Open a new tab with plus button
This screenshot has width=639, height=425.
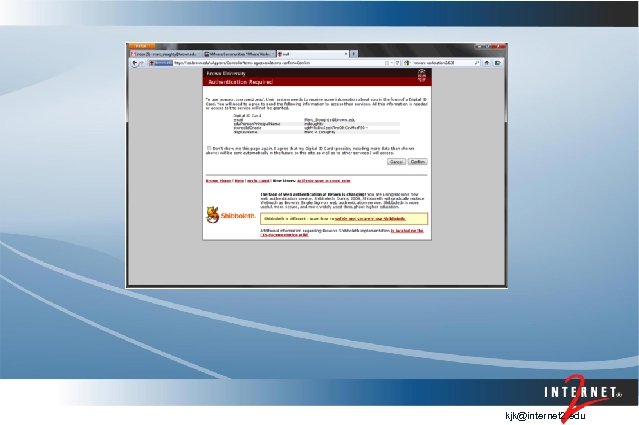coord(354,54)
